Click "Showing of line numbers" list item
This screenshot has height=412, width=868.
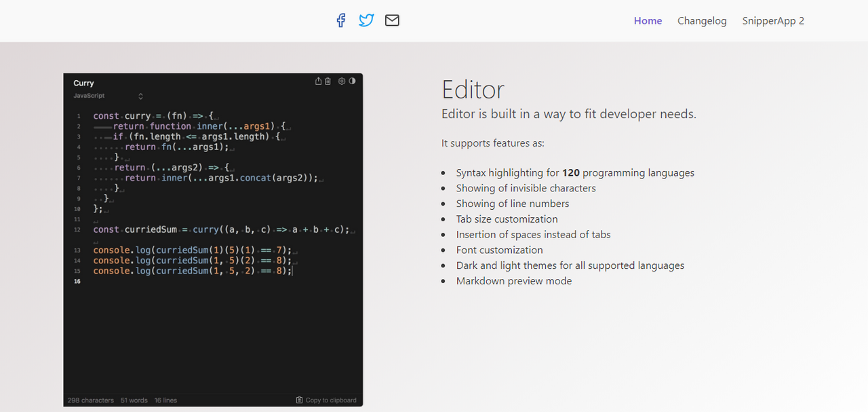(513, 204)
